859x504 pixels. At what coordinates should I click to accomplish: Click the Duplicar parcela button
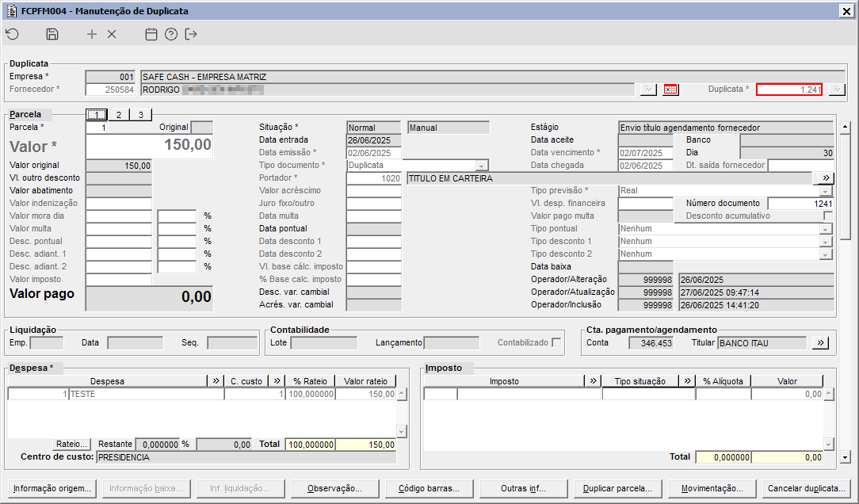[x=617, y=488]
